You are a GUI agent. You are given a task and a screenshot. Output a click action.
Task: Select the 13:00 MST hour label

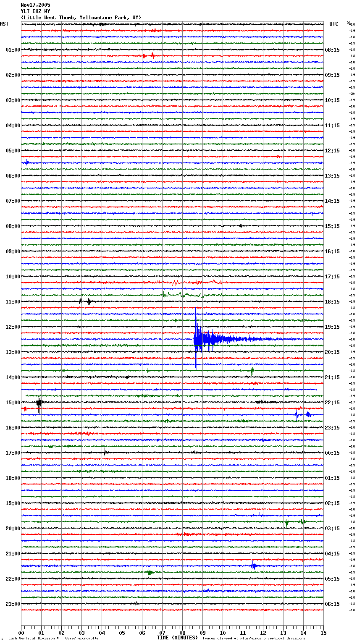[13, 352]
